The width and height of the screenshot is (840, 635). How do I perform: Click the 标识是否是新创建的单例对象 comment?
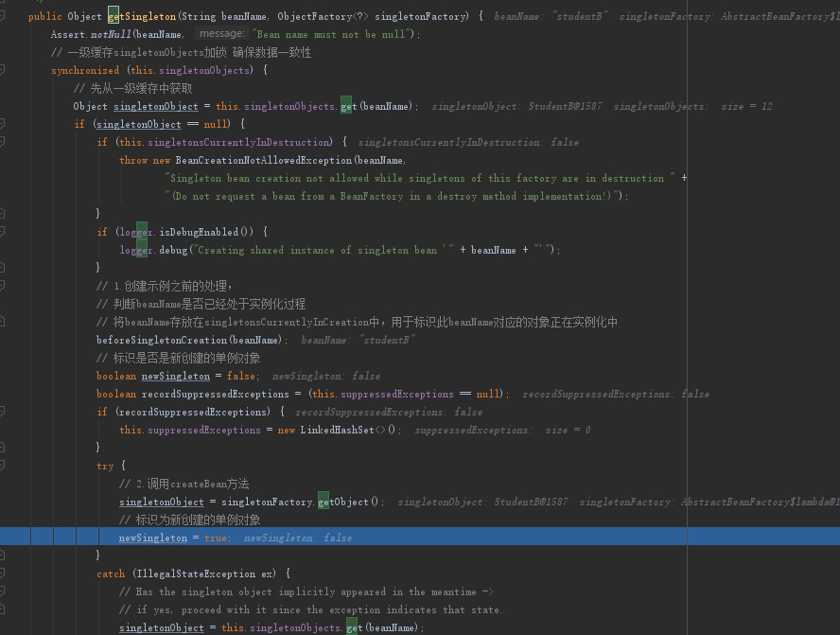coord(179,358)
